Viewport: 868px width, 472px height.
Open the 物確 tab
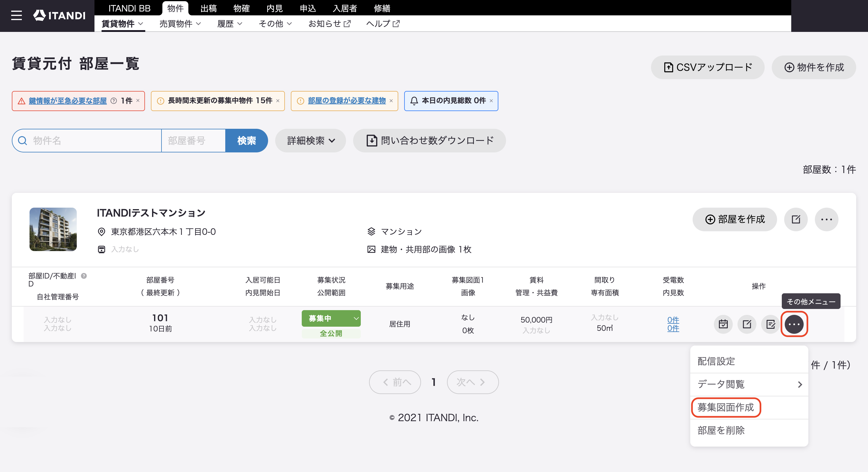coord(242,8)
